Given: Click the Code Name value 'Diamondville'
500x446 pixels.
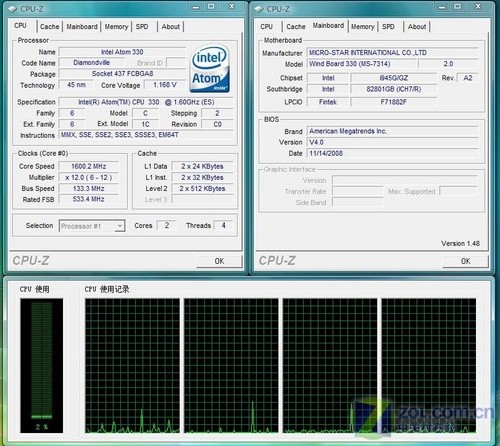Looking at the screenshot, I should click(x=92, y=63).
